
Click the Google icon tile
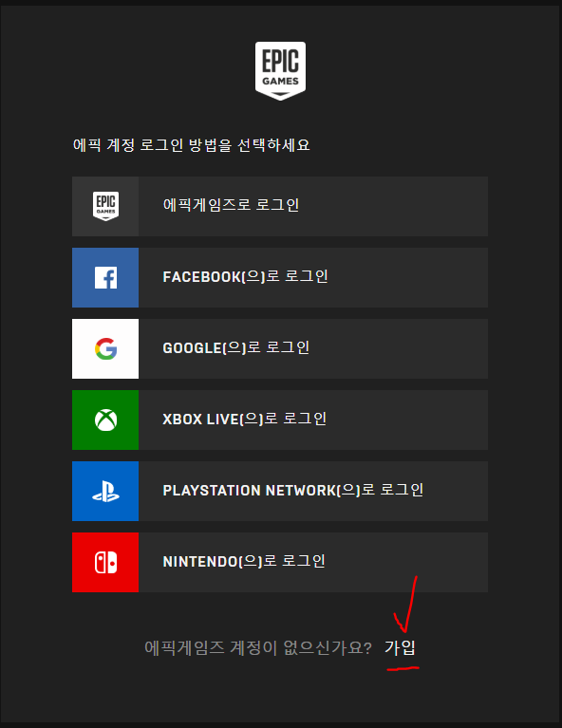(105, 348)
